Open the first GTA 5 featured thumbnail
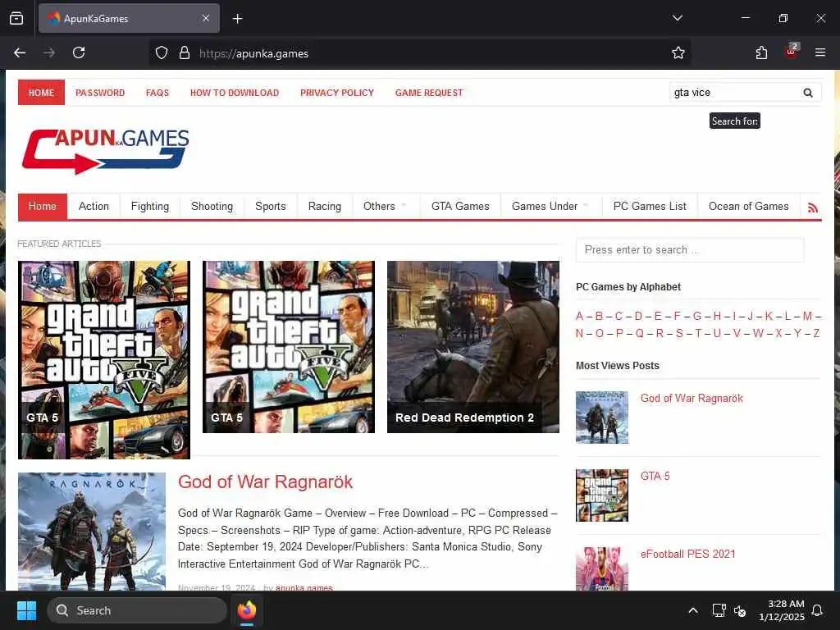The height and width of the screenshot is (630, 840). pos(104,360)
